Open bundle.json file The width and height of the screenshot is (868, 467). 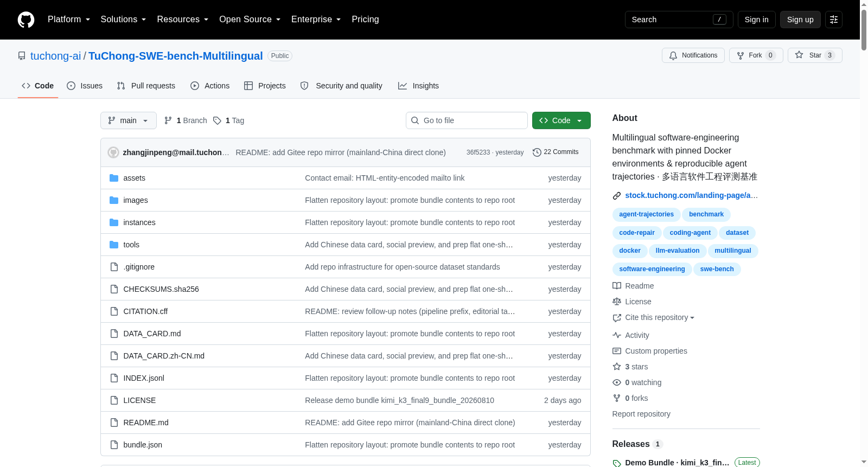coord(143,445)
